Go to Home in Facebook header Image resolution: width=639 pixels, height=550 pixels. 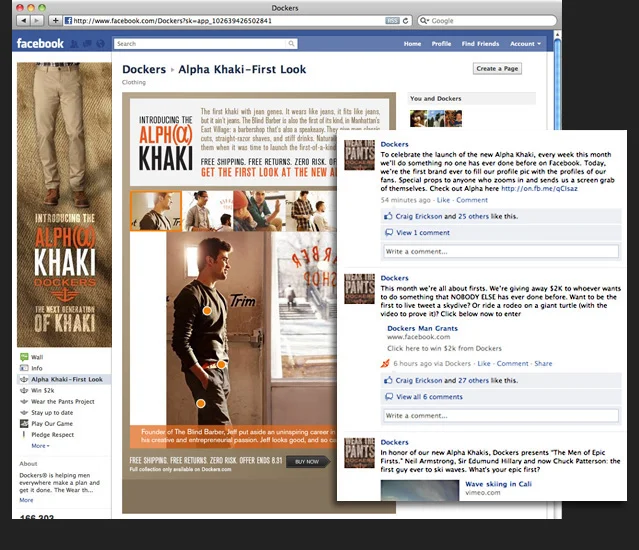click(412, 44)
